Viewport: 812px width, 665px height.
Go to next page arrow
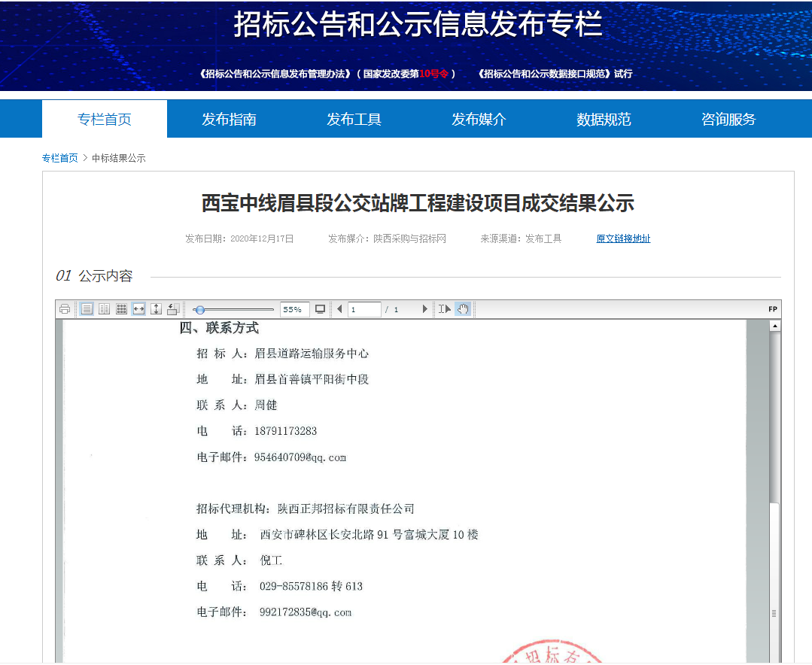tap(424, 309)
